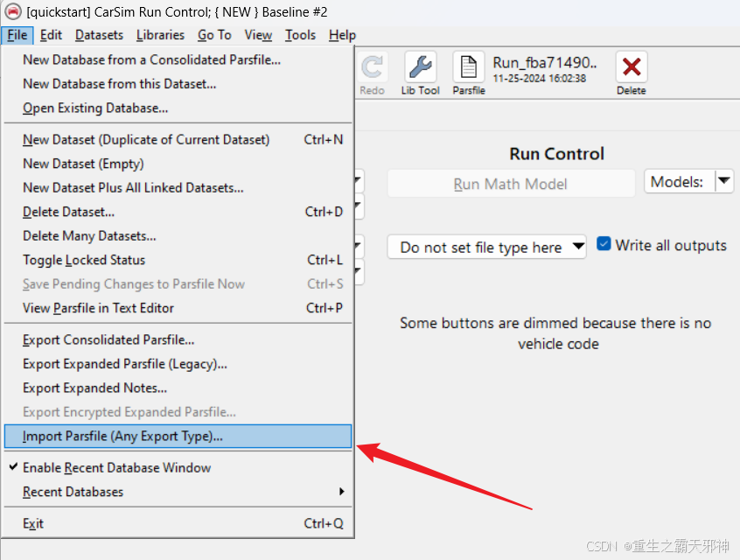The height and width of the screenshot is (560, 740).
Task: Open the Lib Tool wrench icon
Action: 421,67
